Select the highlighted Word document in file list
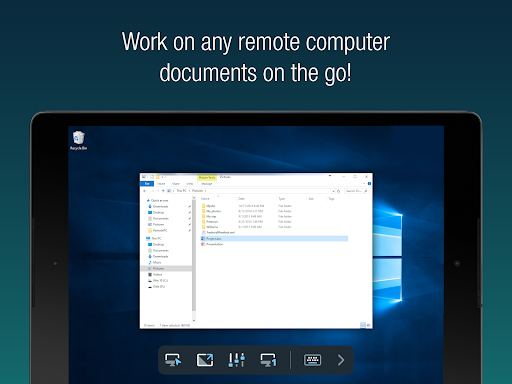Image resolution: width=512 pixels, height=384 pixels. coord(274,238)
